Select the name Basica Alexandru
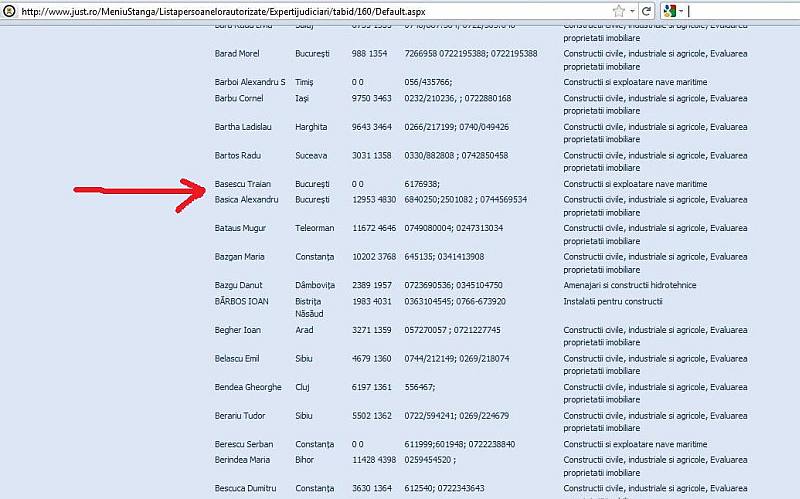Screen dimensions: 800x499 247,200
